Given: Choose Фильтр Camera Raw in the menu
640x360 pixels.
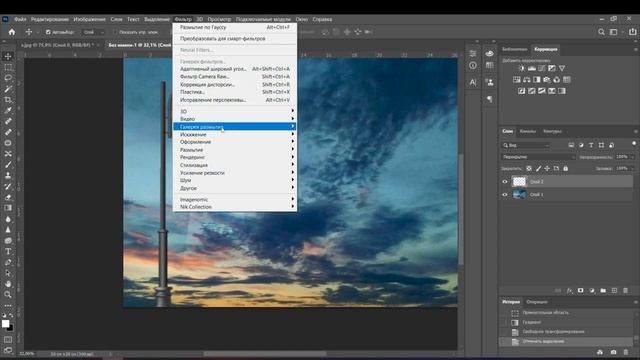Looking at the screenshot, I should 235,76.
